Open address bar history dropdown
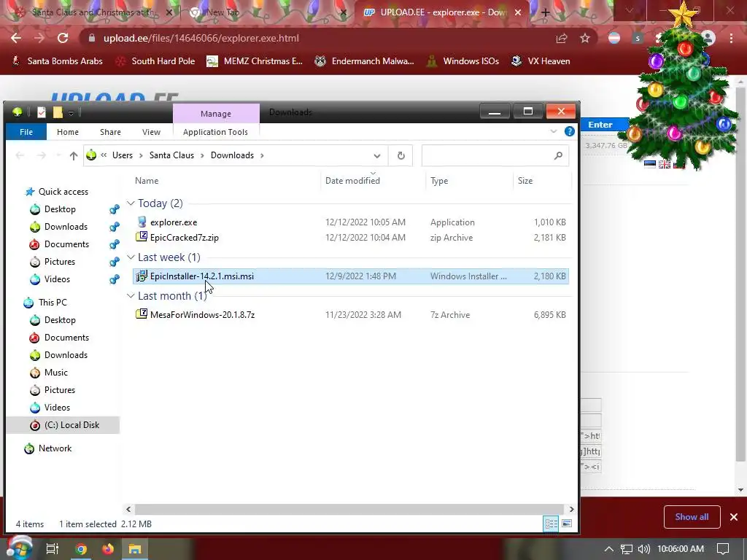The image size is (747, 560). [x=377, y=156]
